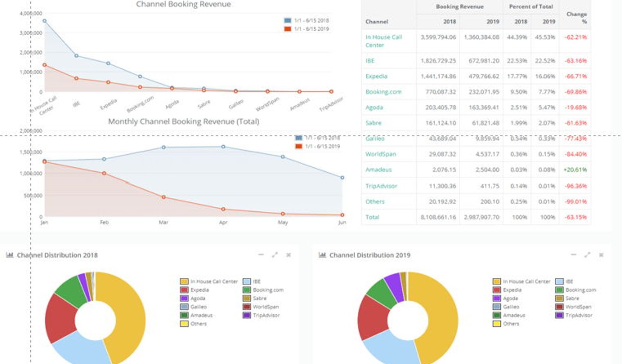622x364 pixels.
Task: Toggle Amadeus in 2018 distribution legend
Action: click(x=196, y=315)
